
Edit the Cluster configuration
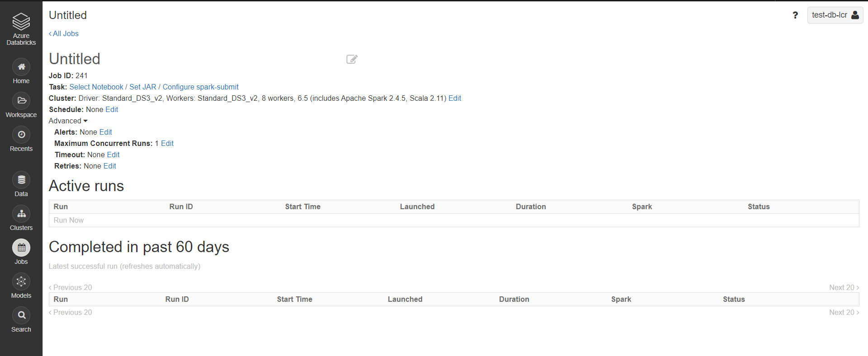[455, 98]
